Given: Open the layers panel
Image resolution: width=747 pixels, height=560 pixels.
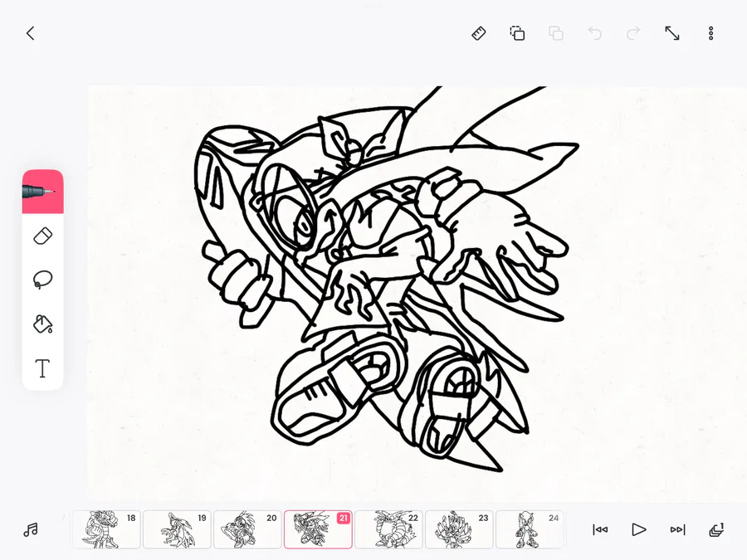Looking at the screenshot, I should tap(716, 529).
